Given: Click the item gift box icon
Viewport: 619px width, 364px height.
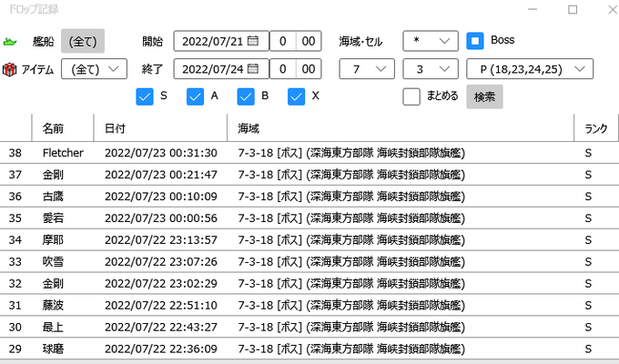Looking at the screenshot, I should tap(9, 69).
